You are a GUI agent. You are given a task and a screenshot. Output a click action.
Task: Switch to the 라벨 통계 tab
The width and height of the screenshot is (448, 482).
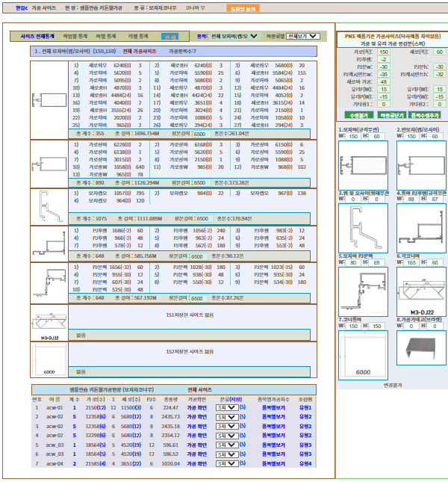click(x=138, y=37)
